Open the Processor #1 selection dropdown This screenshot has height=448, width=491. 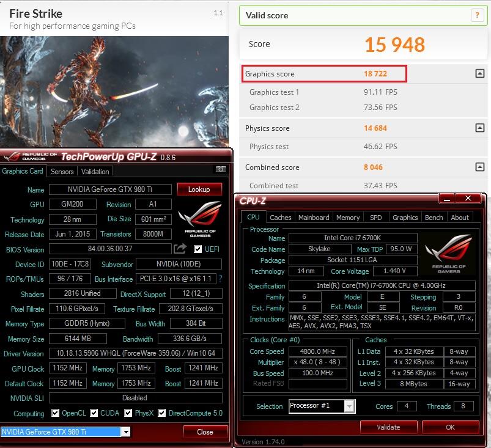pos(349,406)
